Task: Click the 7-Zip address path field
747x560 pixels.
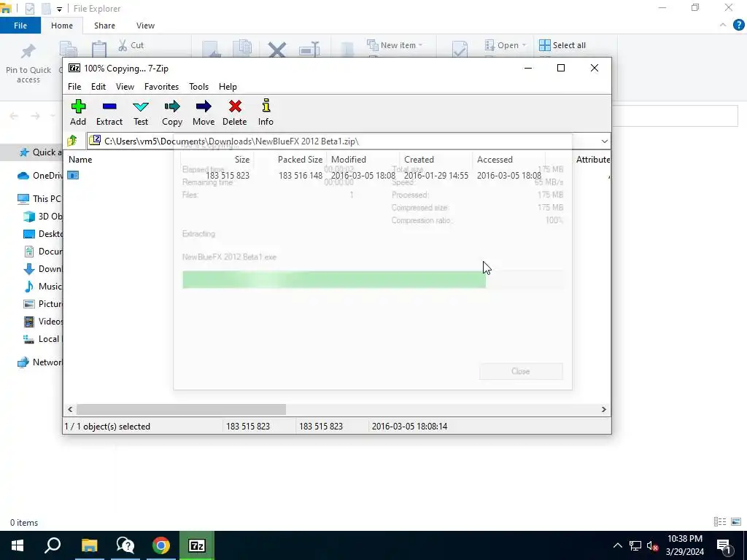Action: pos(343,141)
